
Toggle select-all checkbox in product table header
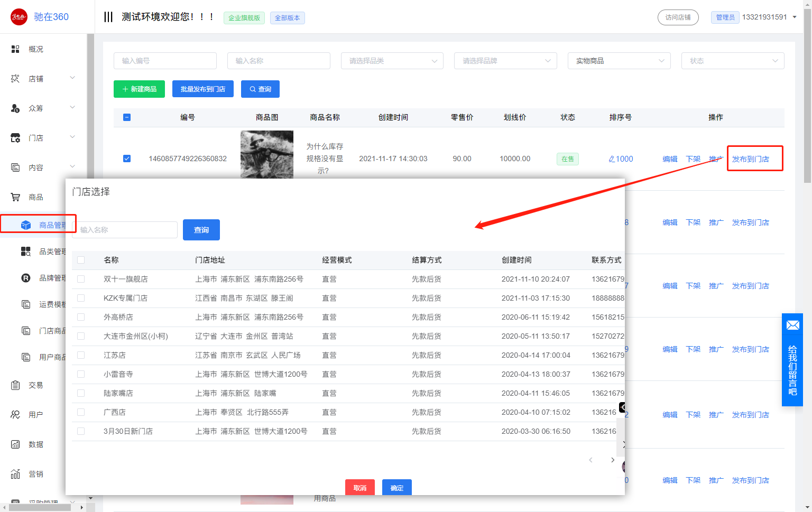pos(127,117)
